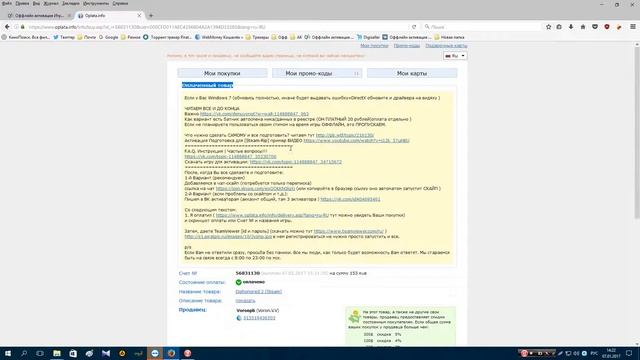Viewport: 640px width, 360px height.
Task: Click invoice number 56031130
Action: coord(248,273)
